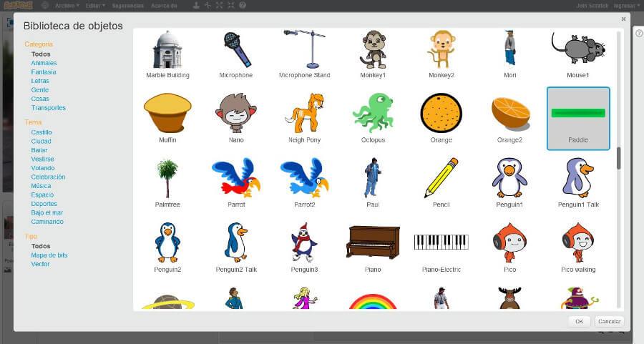
Task: Filter by Mapa de bits type
Action: coord(49,255)
